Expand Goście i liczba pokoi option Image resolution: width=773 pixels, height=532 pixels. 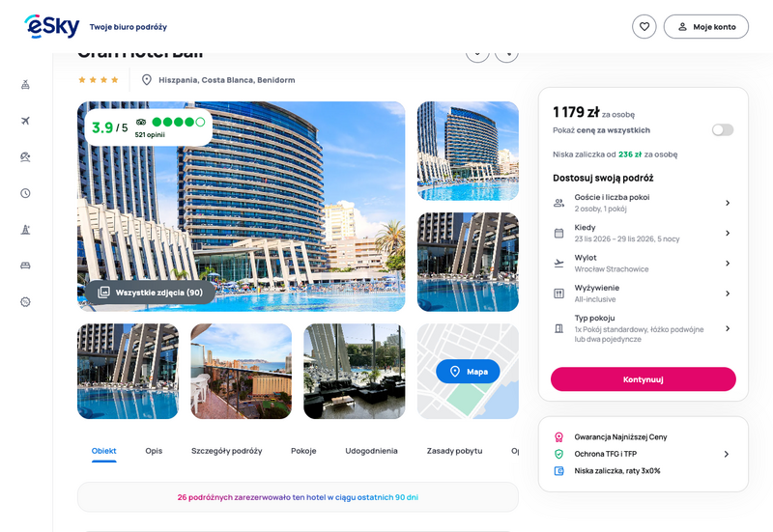pos(643,203)
